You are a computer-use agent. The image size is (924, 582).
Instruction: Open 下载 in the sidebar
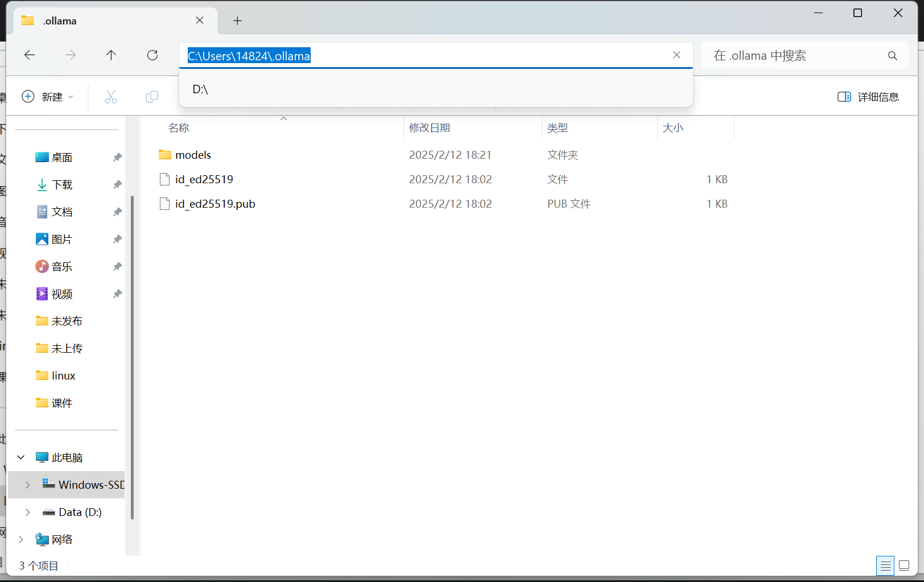click(62, 185)
